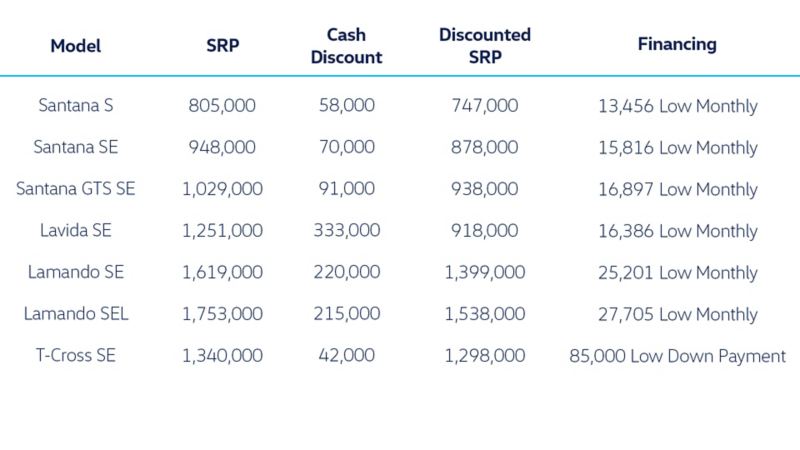Screen dimensions: 800x450
Task: Click the 13,456 Low Monthly financing cell
Action: (x=677, y=106)
